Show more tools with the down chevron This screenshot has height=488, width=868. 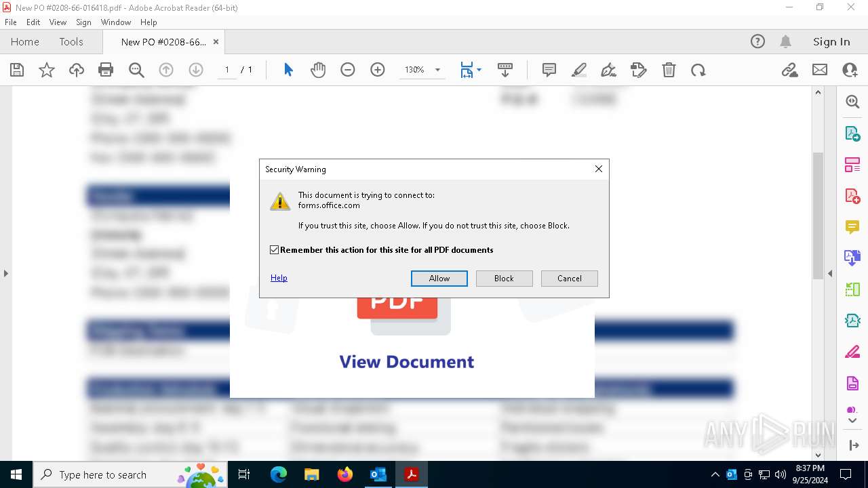pyautogui.click(x=852, y=421)
